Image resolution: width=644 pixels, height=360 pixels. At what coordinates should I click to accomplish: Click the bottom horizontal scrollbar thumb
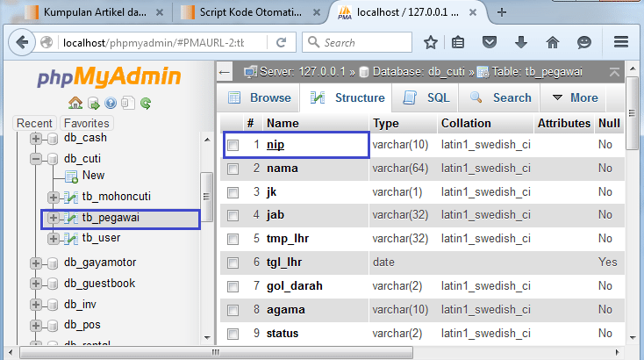click(x=216, y=352)
